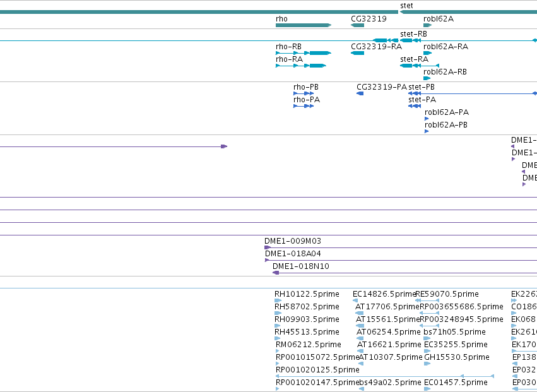Open EST RP003248945.5prime
Screen dimensions: 537x392
pyautogui.click(x=430, y=326)
